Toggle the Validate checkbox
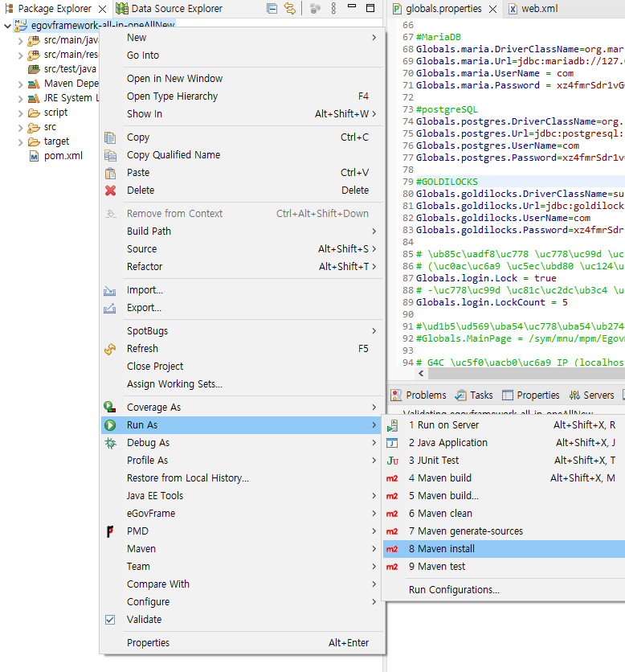Image resolution: width=625 pixels, height=672 pixels. [x=110, y=620]
